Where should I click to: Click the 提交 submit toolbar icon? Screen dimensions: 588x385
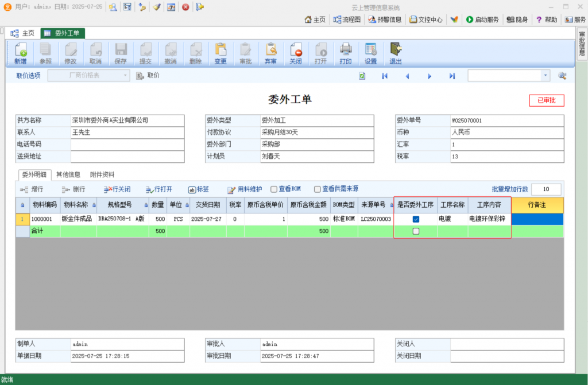(x=145, y=53)
